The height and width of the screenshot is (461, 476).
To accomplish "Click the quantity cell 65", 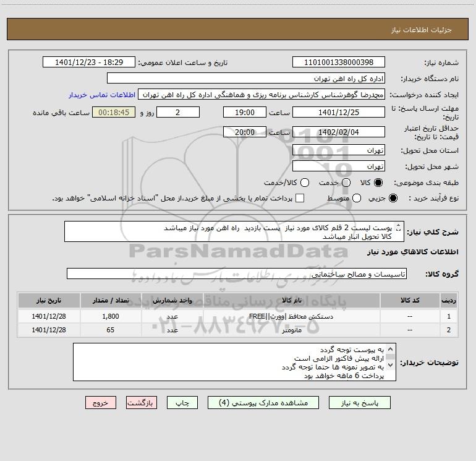I will (111, 330).
